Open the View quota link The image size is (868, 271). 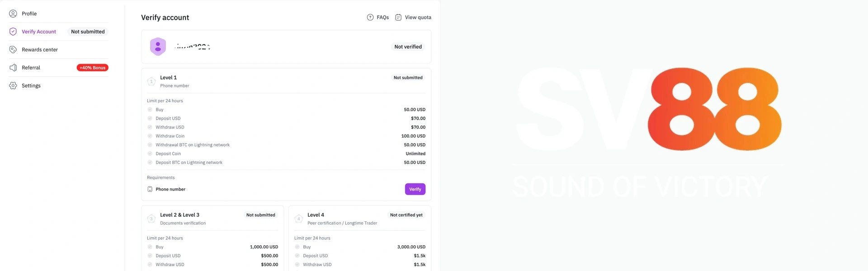coord(418,17)
